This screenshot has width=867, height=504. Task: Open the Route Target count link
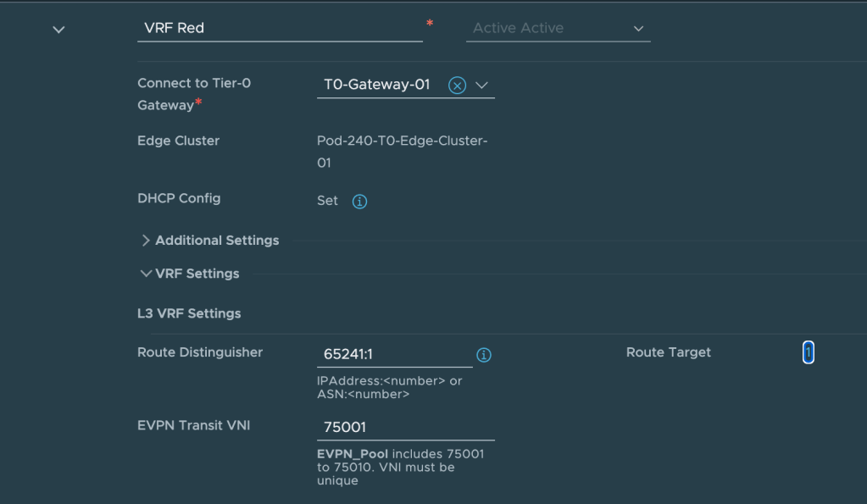pyautogui.click(x=808, y=352)
